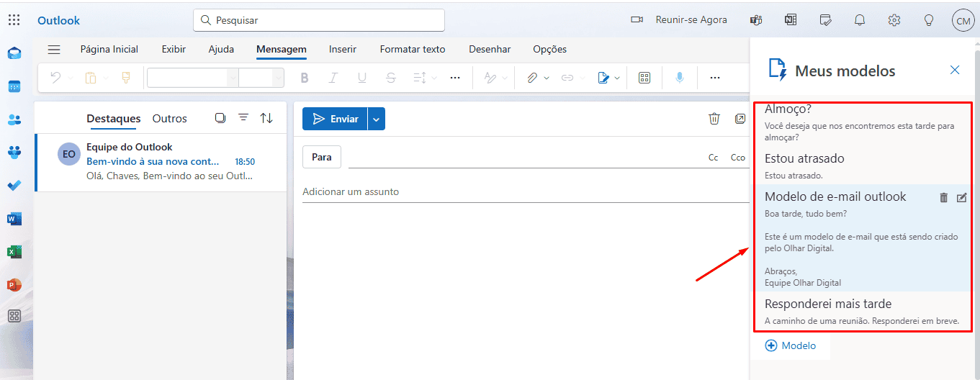Toggle strikethrough formatting
The image size is (980, 380).
click(390, 78)
